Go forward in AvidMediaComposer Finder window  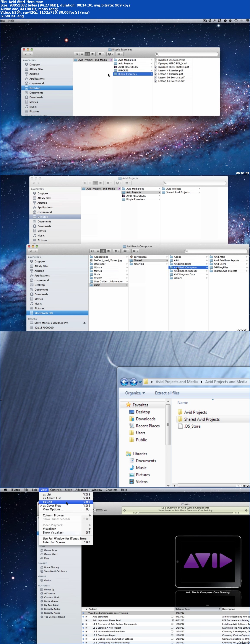[x=36, y=251]
